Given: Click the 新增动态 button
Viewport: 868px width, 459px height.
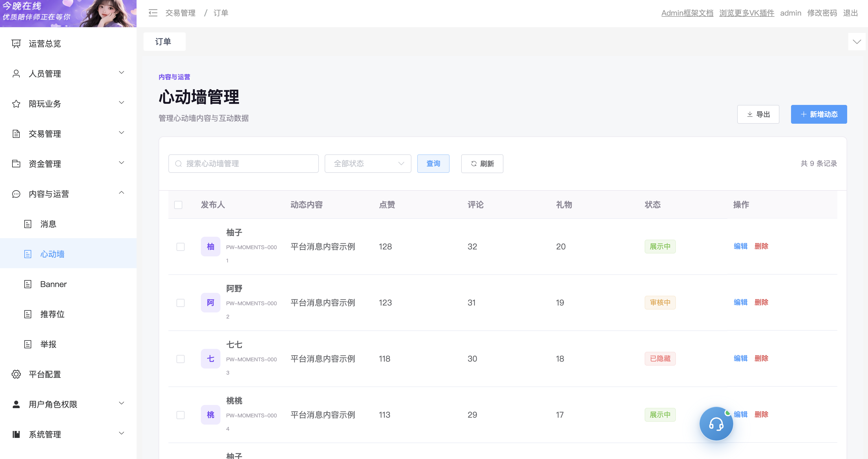Looking at the screenshot, I should click(819, 114).
